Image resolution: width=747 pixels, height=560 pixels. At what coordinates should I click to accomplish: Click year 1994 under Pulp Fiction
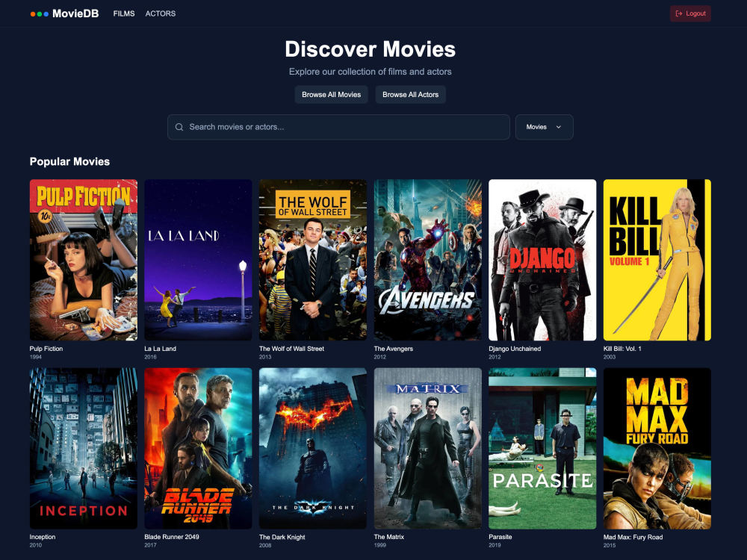pos(36,357)
